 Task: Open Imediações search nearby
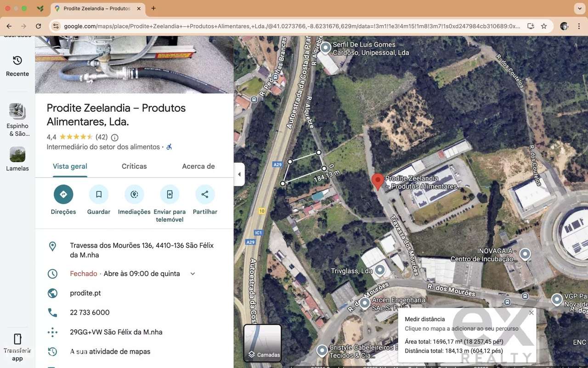pos(134,194)
